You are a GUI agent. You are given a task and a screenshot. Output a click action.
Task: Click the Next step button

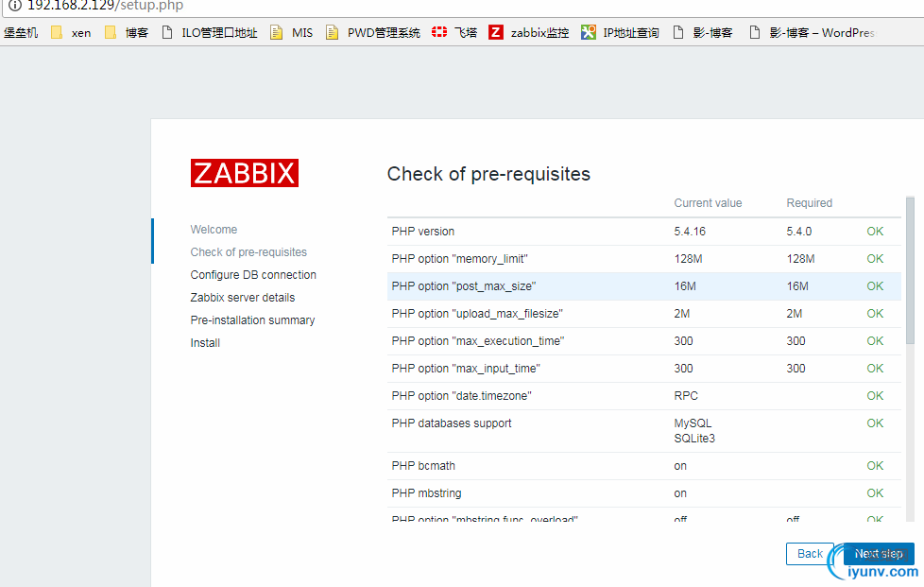(879, 554)
